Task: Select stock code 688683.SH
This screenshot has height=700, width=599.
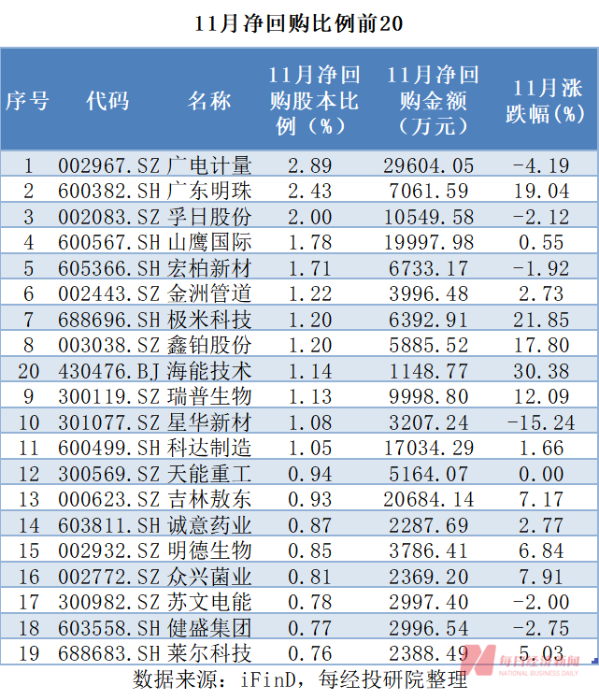Action: click(x=109, y=653)
